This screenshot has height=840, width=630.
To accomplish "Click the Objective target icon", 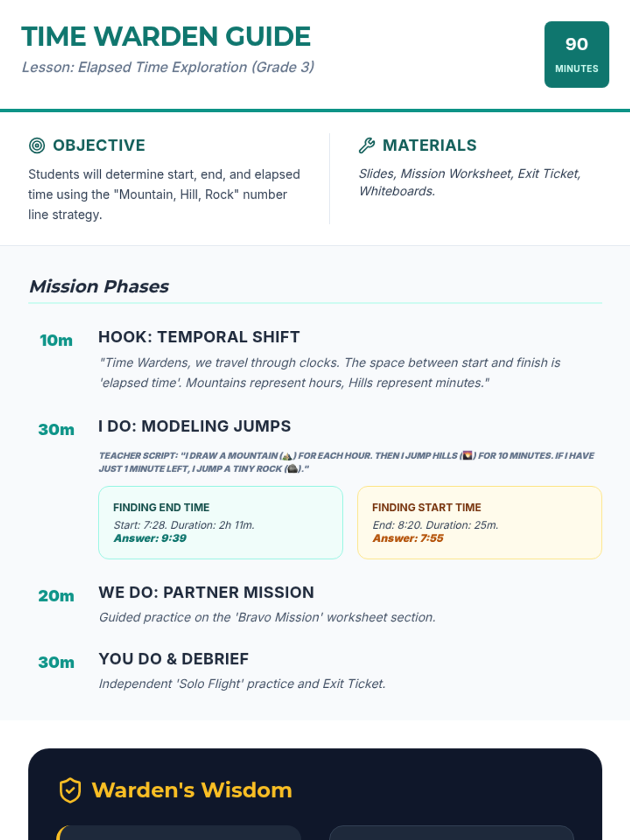I will pyautogui.click(x=37, y=145).
